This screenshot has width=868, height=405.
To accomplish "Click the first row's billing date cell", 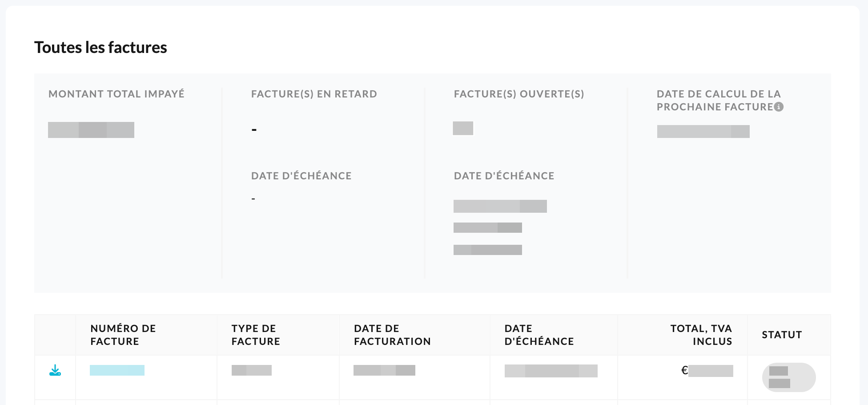I will click(x=384, y=370).
